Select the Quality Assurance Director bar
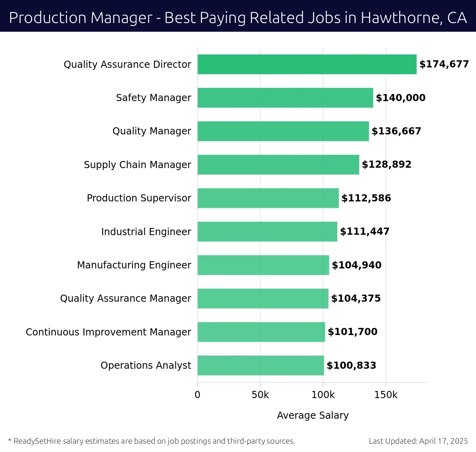Screen dimensions: 476x452 click(307, 64)
